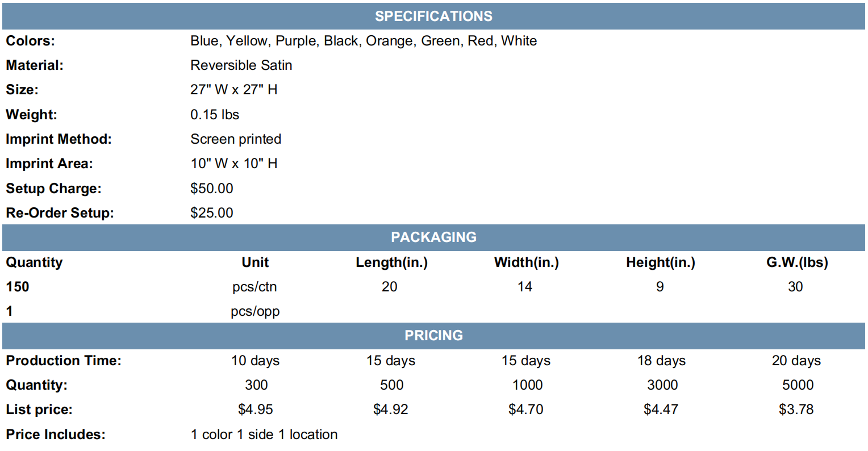
Task: Click the SPECIFICATIONS section header
Action: (x=433, y=16)
